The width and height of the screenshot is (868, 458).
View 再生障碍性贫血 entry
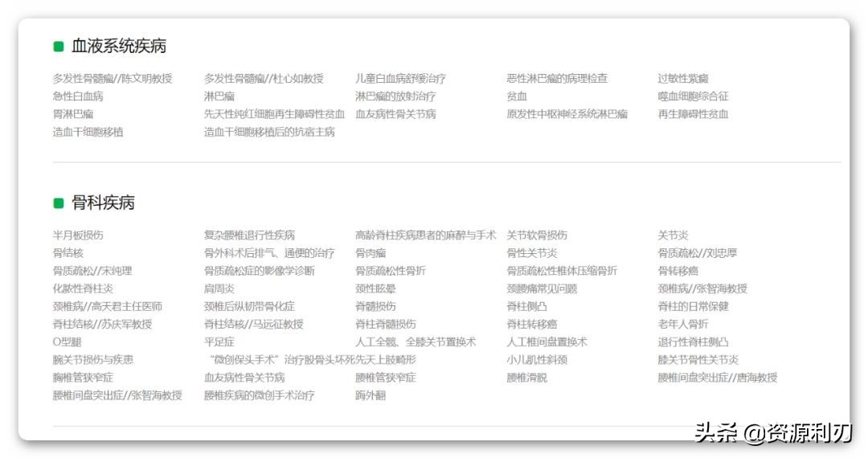coord(693,114)
